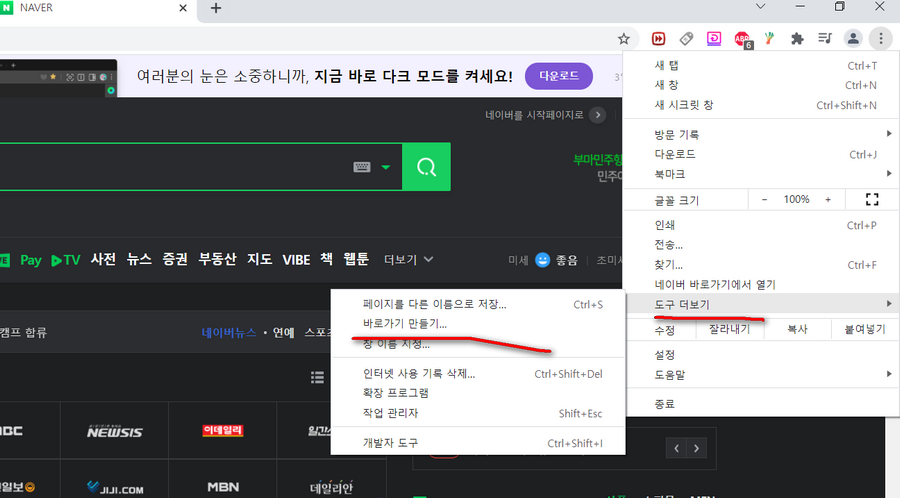Bookmark this page with the star icon
This screenshot has width=900, height=498.
coord(623,39)
